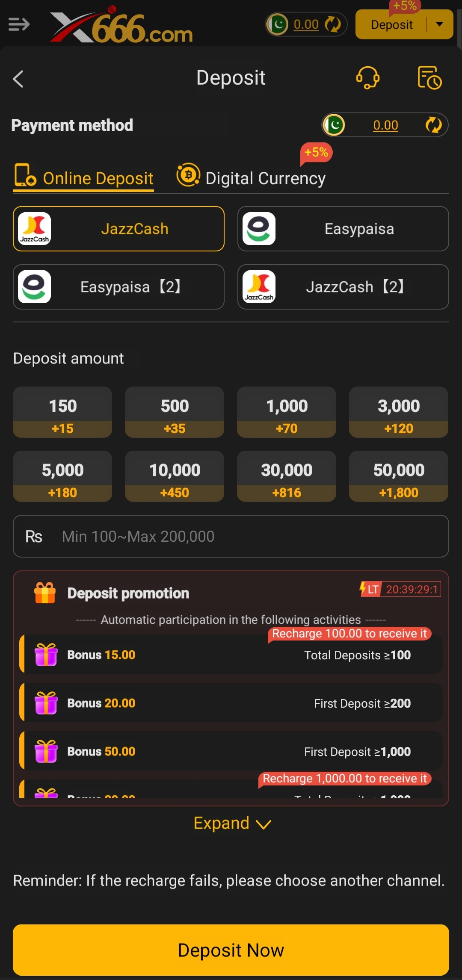Image resolution: width=462 pixels, height=980 pixels.
Task: Select Easypaisa payment method
Action: pos(343,229)
